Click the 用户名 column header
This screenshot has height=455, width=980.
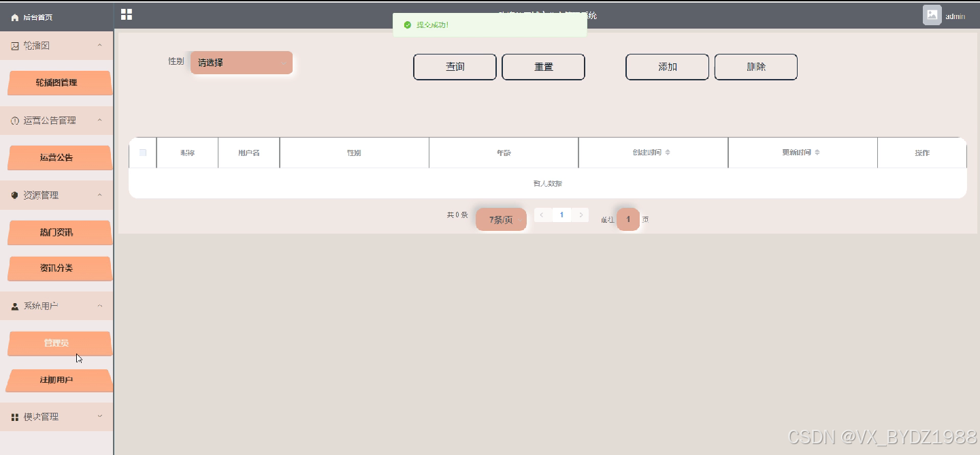pyautogui.click(x=249, y=153)
